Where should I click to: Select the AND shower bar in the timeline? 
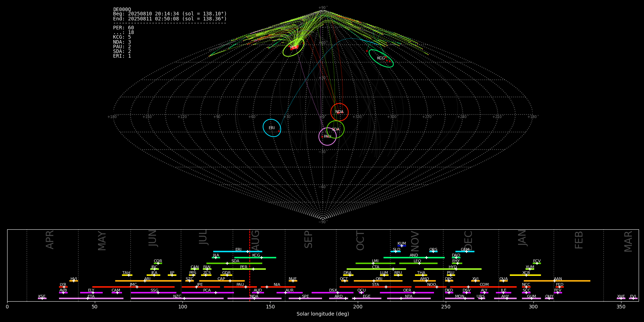[414, 257]
